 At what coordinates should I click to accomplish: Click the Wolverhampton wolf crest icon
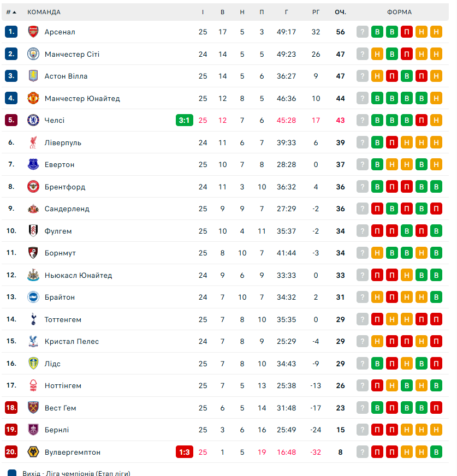click(34, 452)
